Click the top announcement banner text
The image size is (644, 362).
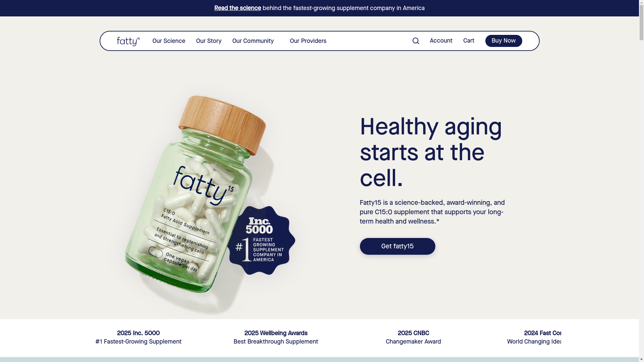point(319,8)
